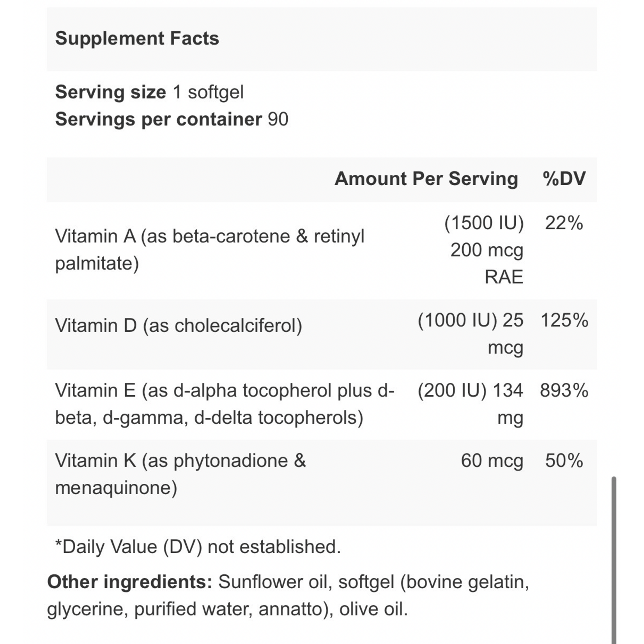
Task: Click the 200 mcg RAE amount
Action: point(487,263)
